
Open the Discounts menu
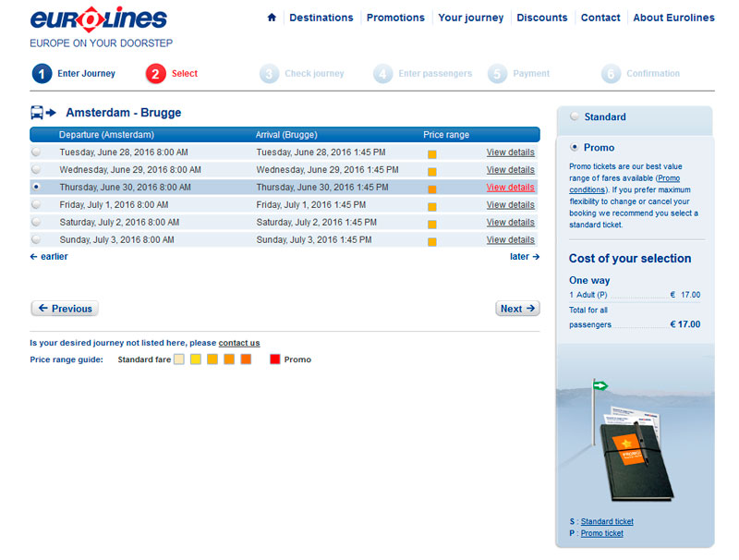pos(542,18)
